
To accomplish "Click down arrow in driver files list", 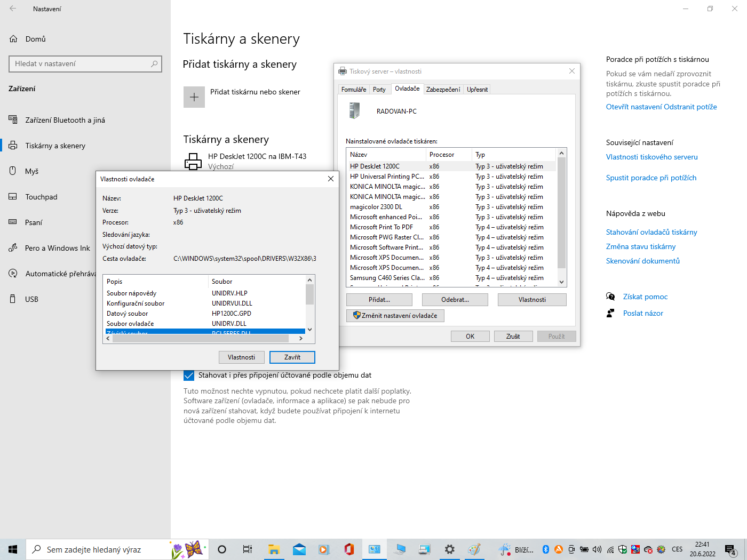I will tap(309, 329).
